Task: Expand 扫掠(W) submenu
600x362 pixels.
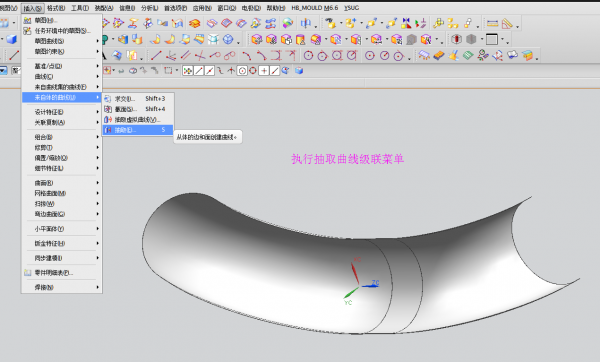Action: click(x=61, y=204)
